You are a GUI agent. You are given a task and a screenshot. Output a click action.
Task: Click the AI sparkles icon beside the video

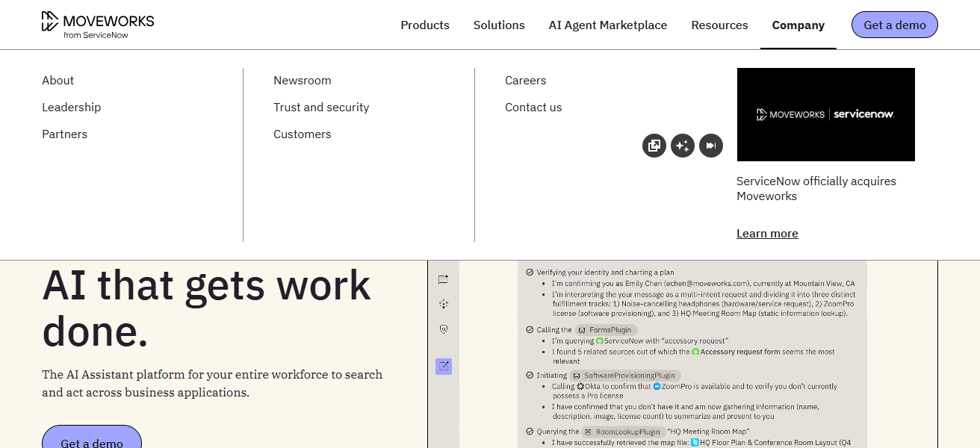683,146
